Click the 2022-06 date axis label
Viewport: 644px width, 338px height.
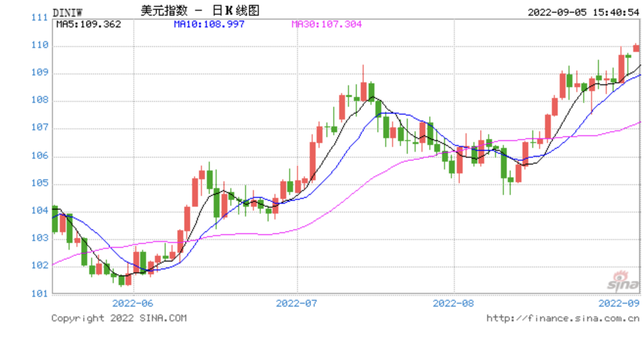pos(133,303)
